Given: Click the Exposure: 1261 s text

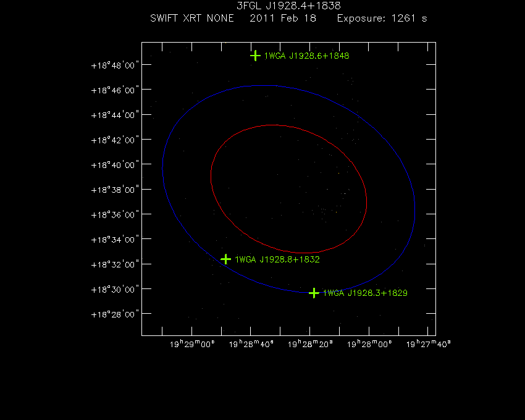Looking at the screenshot, I should coord(382,18).
